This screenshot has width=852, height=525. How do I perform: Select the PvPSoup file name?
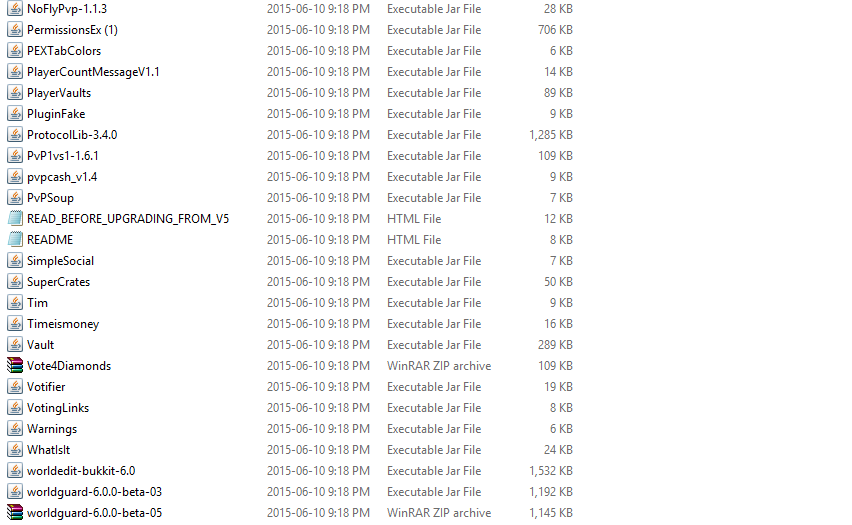click(51, 198)
